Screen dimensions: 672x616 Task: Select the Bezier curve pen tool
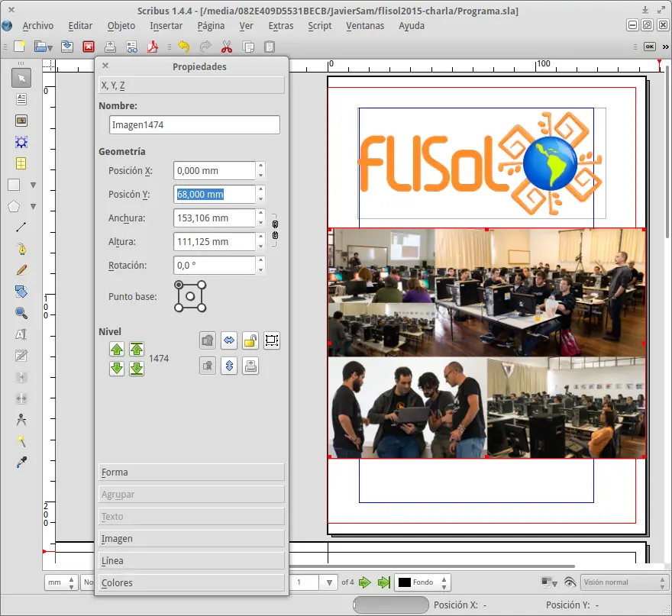click(21, 249)
